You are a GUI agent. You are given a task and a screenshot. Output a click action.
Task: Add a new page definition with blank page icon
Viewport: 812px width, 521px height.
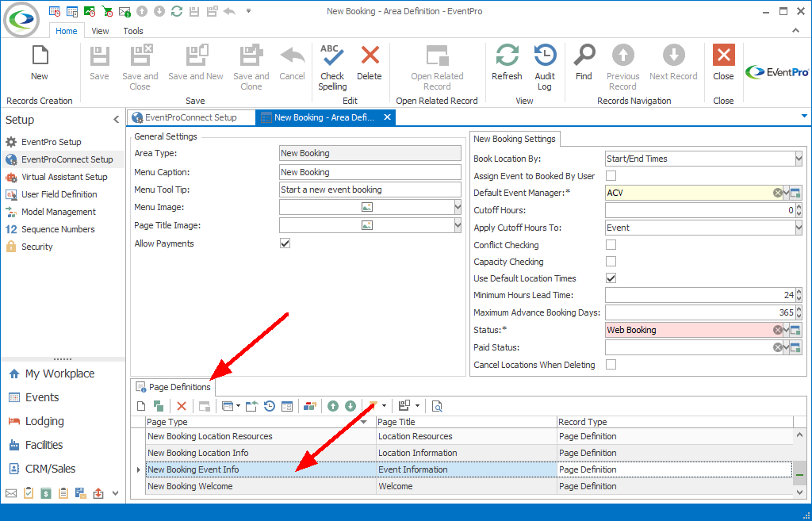tap(141, 407)
